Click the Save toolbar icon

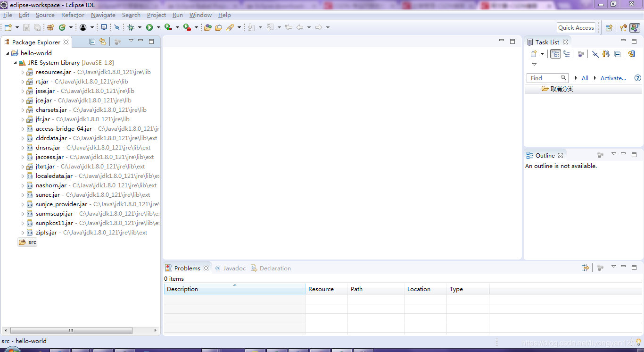point(26,27)
